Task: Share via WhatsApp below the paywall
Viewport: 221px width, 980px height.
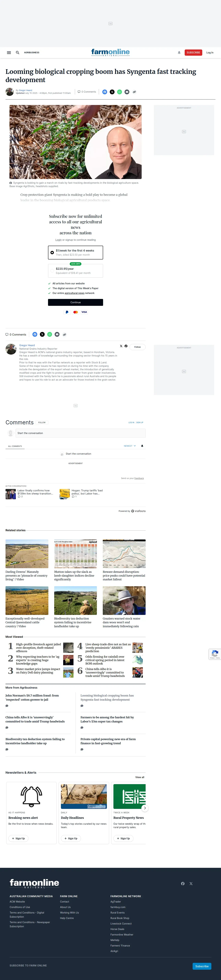Action: [x=50, y=334]
